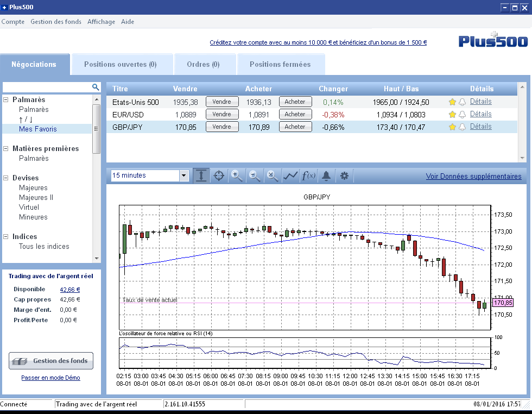Change chart type with line icon

point(290,175)
